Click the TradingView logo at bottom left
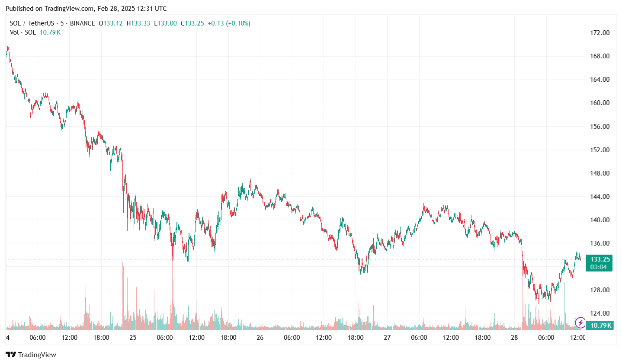Image resolution: width=622 pixels, height=364 pixels. [31, 354]
